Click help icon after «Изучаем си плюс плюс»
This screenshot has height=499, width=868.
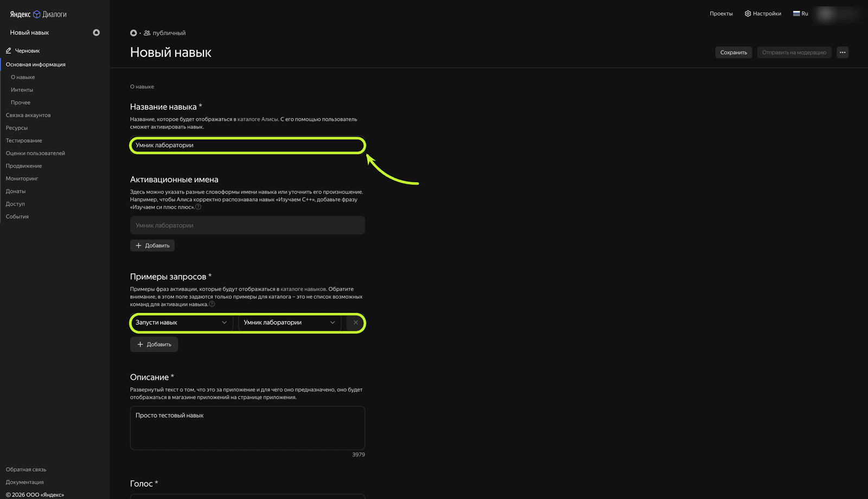199,207
